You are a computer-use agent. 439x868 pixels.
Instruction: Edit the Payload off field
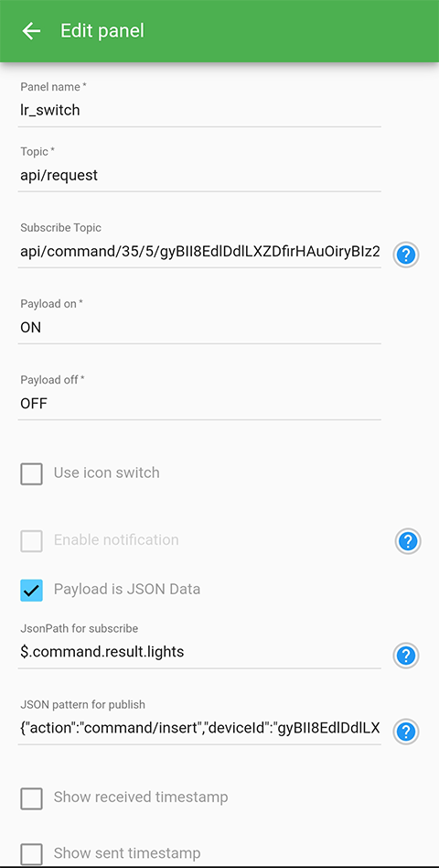pos(199,404)
